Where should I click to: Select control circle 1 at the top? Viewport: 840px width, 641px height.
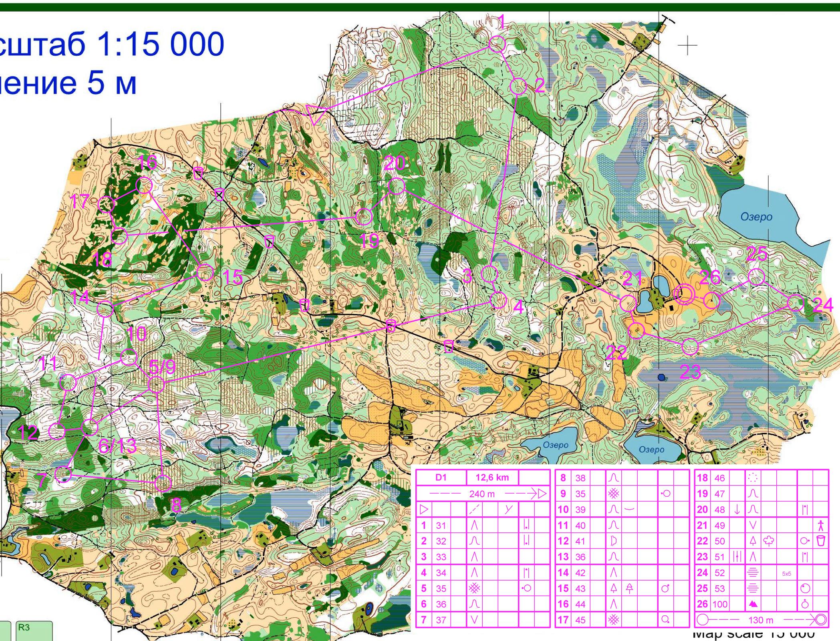(498, 44)
